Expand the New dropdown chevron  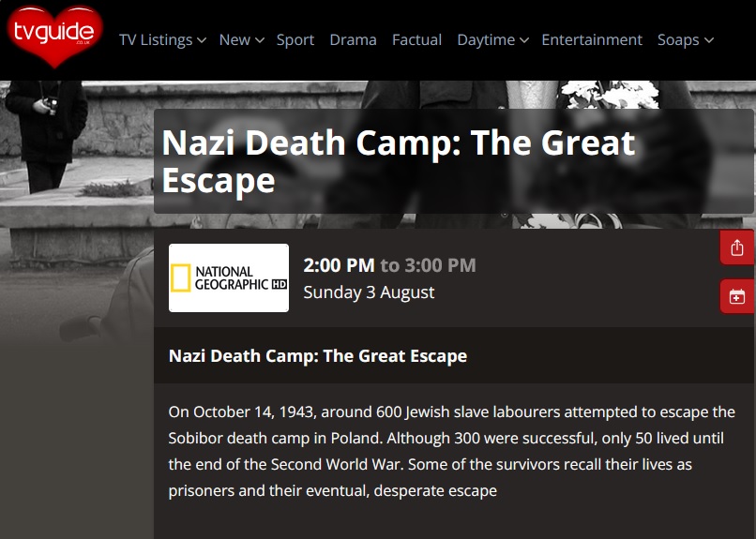coord(260,40)
